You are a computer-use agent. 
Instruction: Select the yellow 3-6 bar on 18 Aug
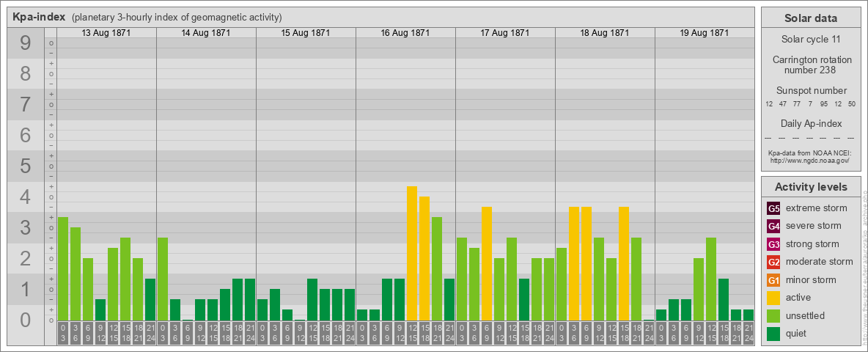point(573,263)
